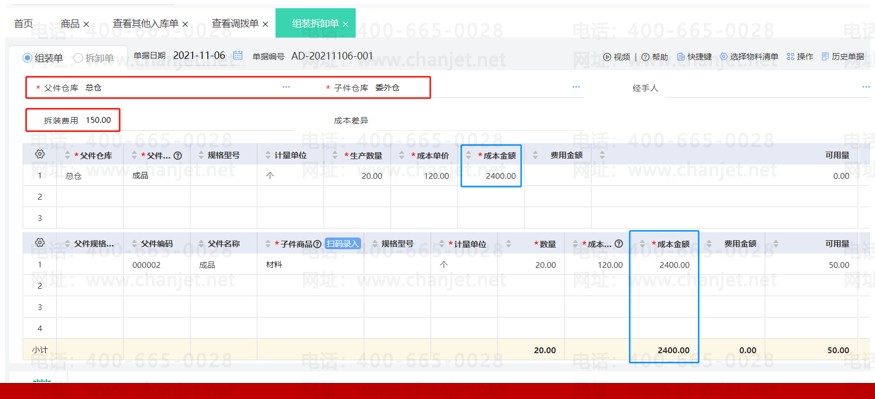Select the 总仓 cell in upper table row 1
This screenshot has height=399, width=875.
coord(90,176)
